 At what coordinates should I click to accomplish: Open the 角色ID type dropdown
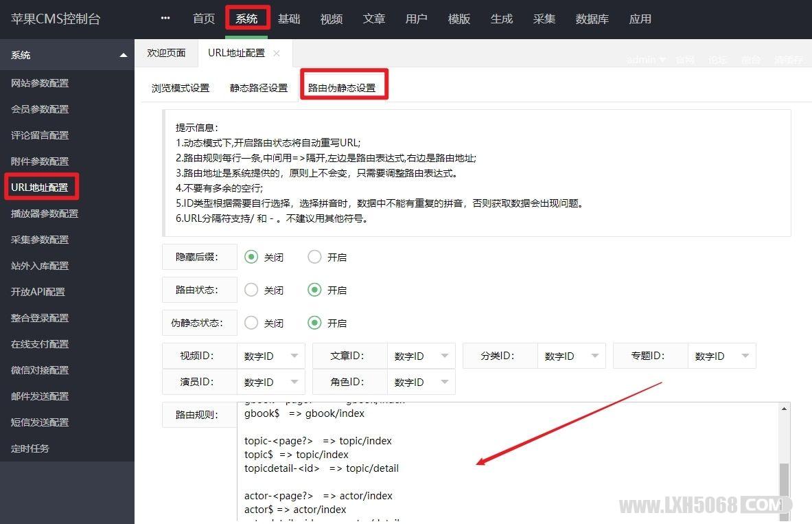[421, 382]
